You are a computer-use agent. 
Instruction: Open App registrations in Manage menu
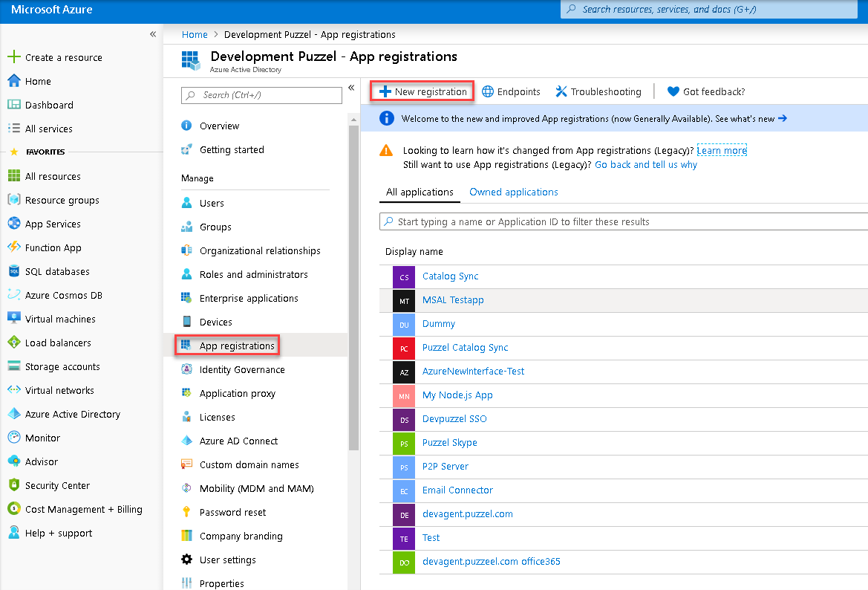pyautogui.click(x=236, y=346)
